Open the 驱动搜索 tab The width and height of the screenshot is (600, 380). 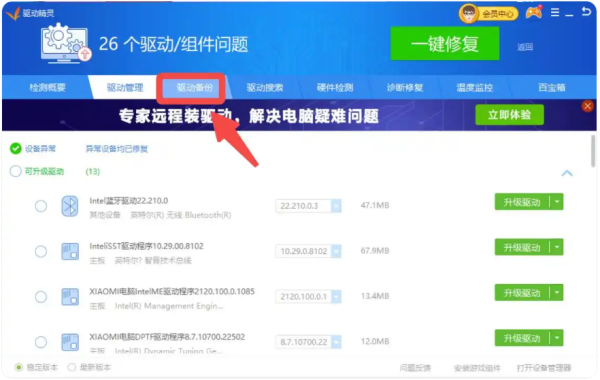pyautogui.click(x=265, y=88)
